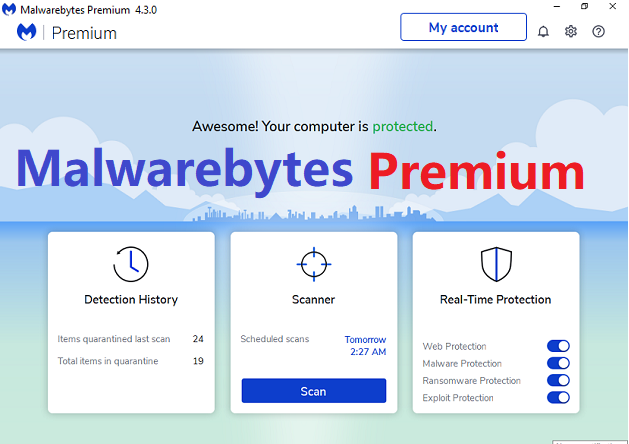Viewport: 629px width, 444px height.
Task: Click the Detection History clock icon
Action: click(131, 264)
